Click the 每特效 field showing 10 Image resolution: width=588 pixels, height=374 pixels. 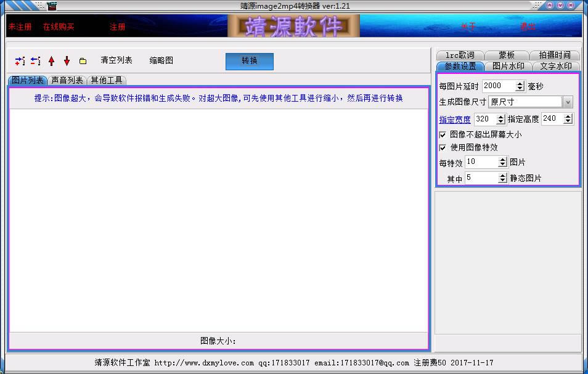click(x=481, y=162)
